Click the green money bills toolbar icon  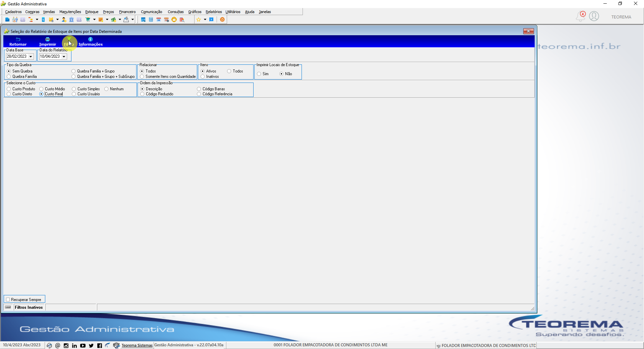113,19
